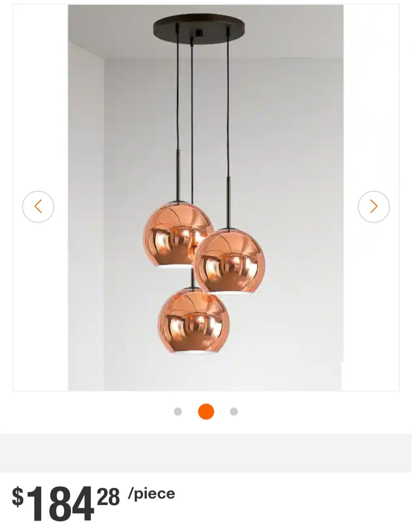Go to the previous product image

click(38, 207)
